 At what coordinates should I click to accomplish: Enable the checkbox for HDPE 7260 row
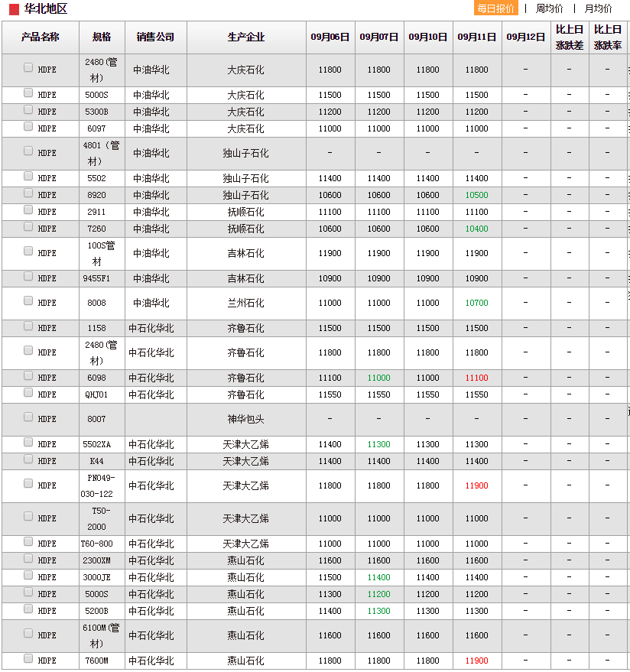(28, 227)
